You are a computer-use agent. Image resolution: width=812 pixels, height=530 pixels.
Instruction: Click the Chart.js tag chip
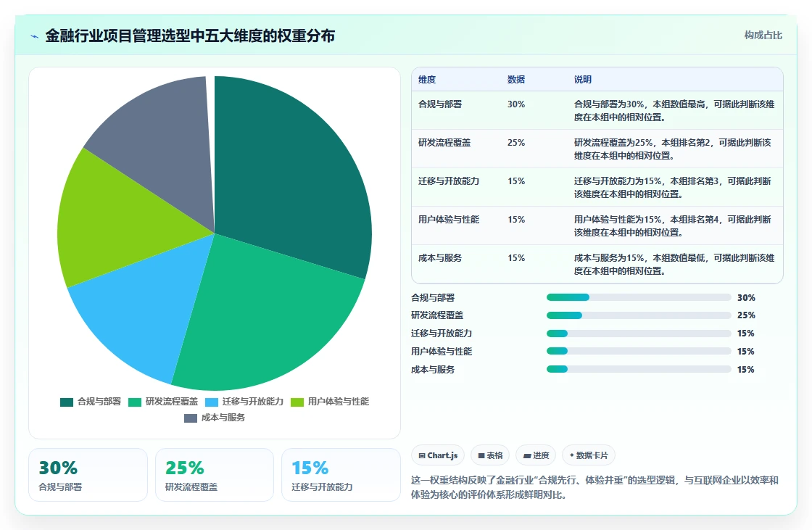click(x=438, y=455)
